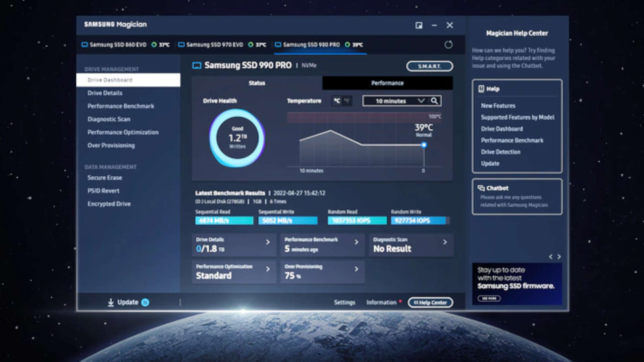The image size is (644, 362).
Task: Click the next banner arrow
Action: point(559,257)
